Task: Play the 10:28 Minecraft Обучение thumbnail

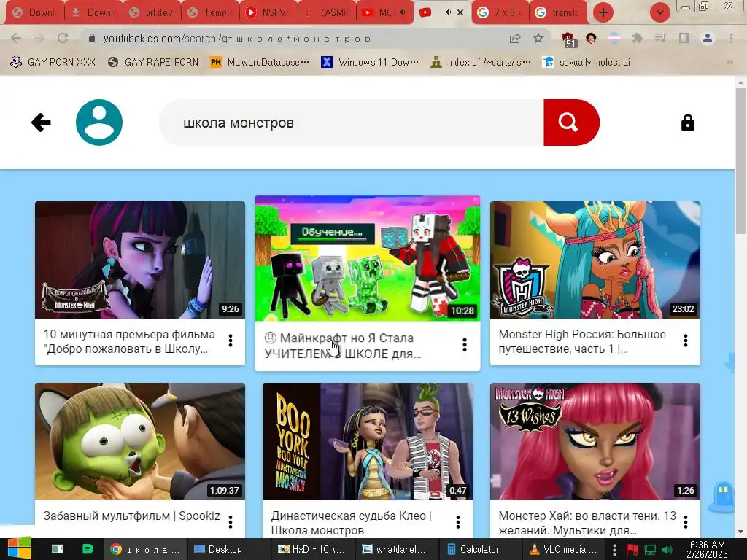Action: pos(368,258)
